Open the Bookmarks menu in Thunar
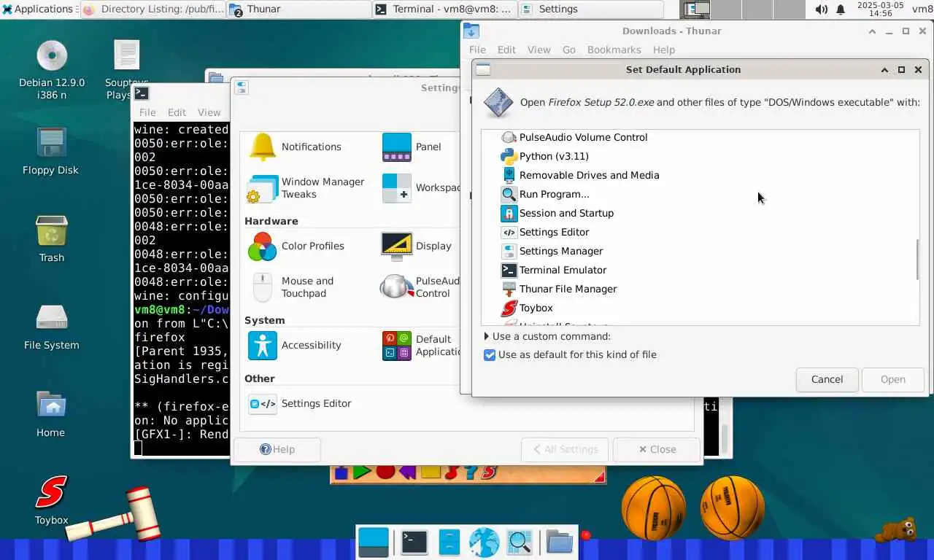This screenshot has width=934, height=560. [614, 50]
